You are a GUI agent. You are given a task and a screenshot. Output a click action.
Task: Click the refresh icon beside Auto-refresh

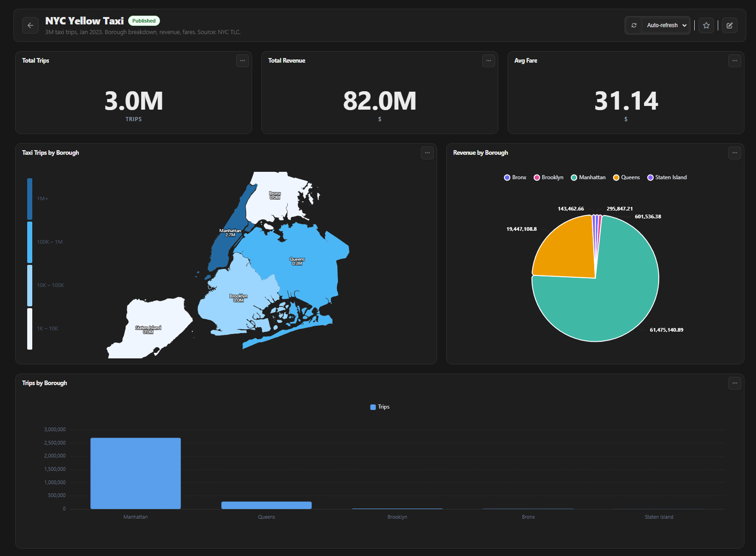tap(634, 25)
